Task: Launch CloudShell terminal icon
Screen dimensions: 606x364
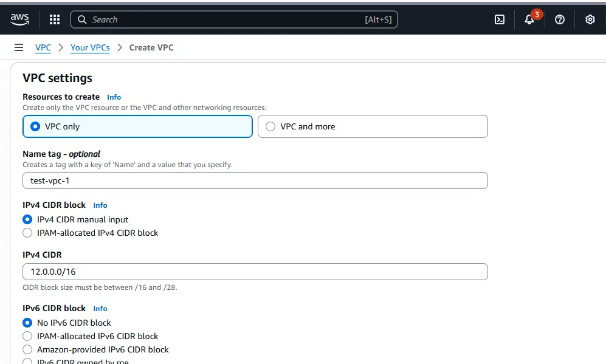Action: [500, 19]
